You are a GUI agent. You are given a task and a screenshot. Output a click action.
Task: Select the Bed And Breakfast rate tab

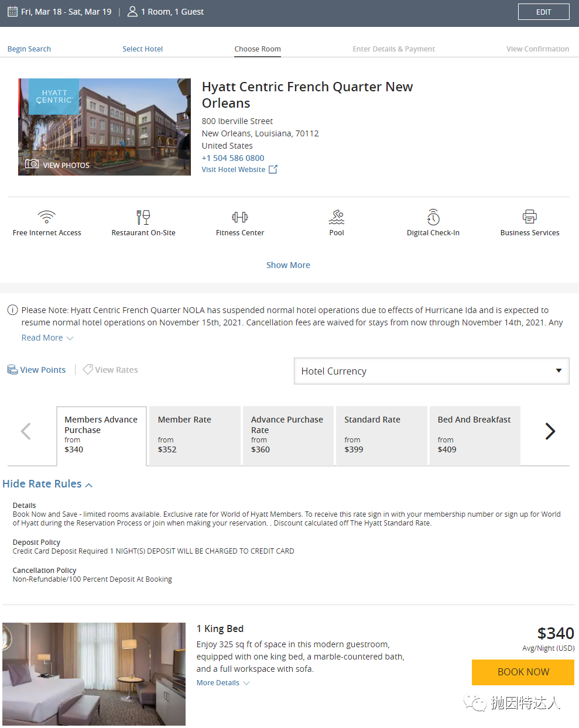[x=474, y=435]
